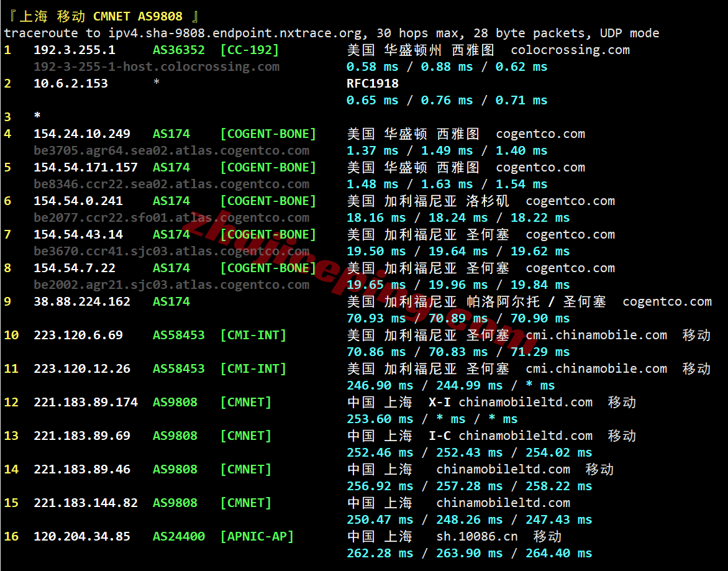Image resolution: width=728 pixels, height=571 pixels.
Task: Click the IP address 223.120.12.26
Action: pos(81,369)
